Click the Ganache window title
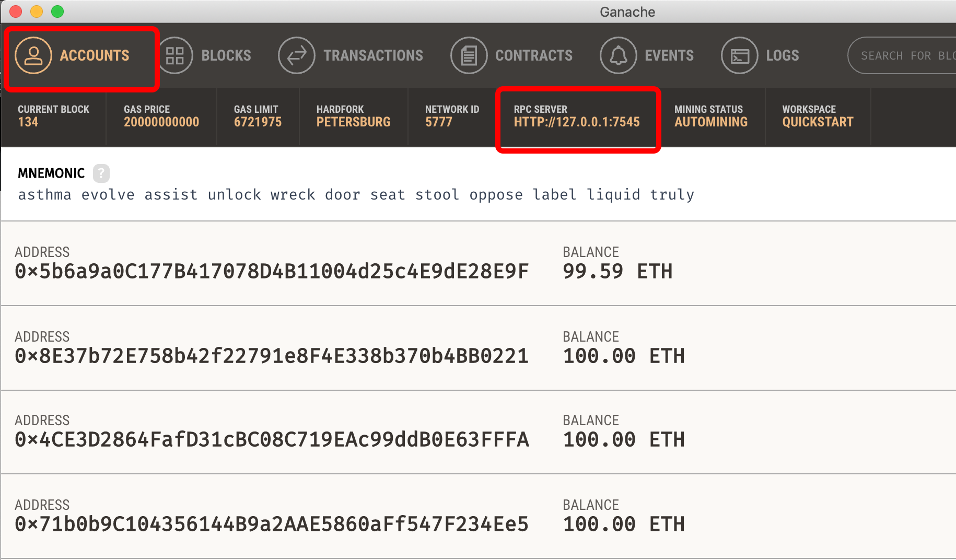 coord(627,12)
